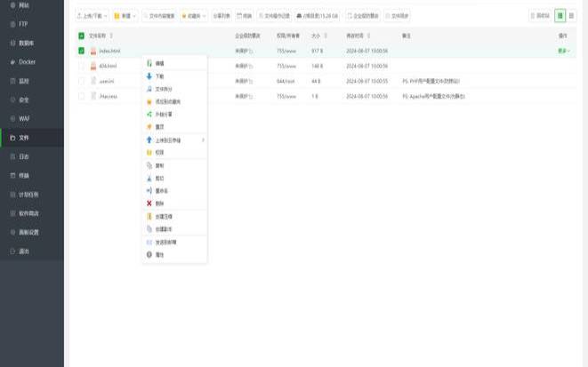This screenshot has width=588, height=367.
Task: Open the 回收站 recycle bin button
Action: (540, 16)
